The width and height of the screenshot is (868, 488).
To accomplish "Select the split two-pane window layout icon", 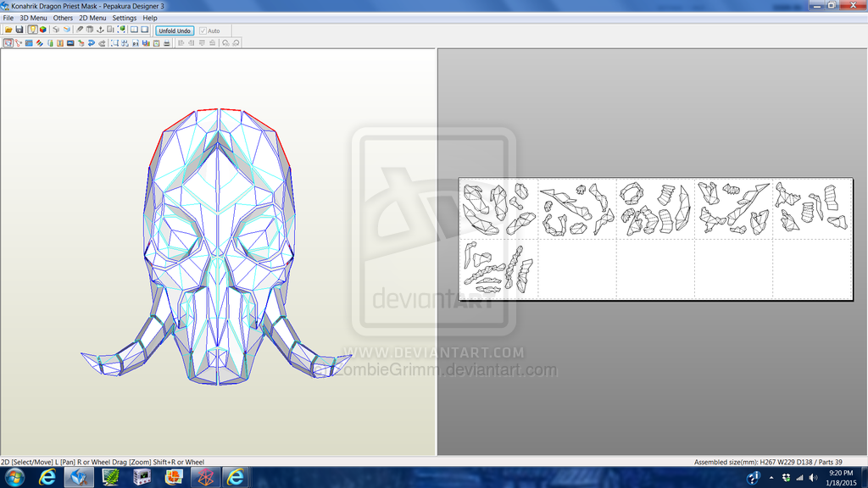I will click(x=134, y=30).
